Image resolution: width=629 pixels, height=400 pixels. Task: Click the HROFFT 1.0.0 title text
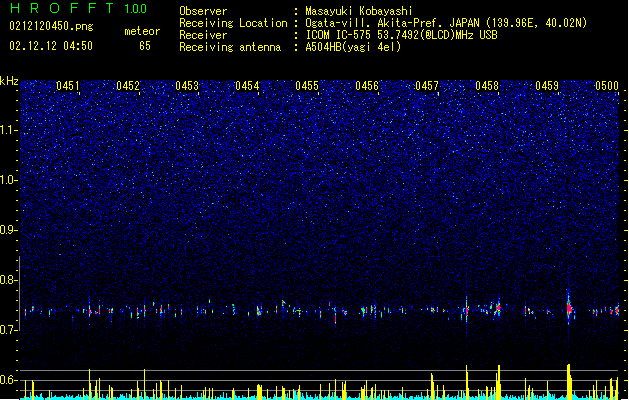pyautogui.click(x=79, y=8)
